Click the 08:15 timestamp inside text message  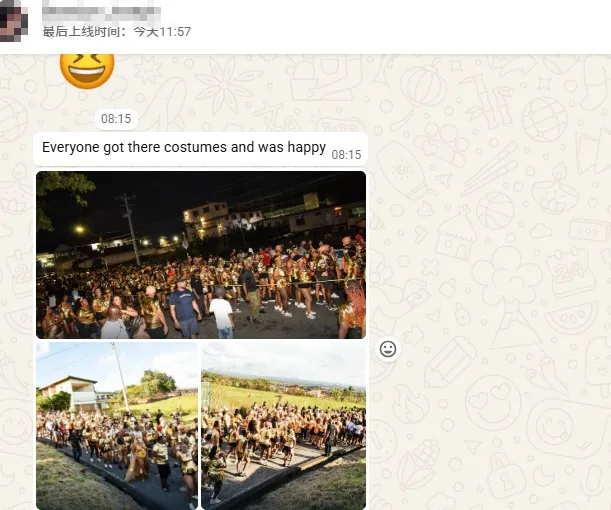346,155
